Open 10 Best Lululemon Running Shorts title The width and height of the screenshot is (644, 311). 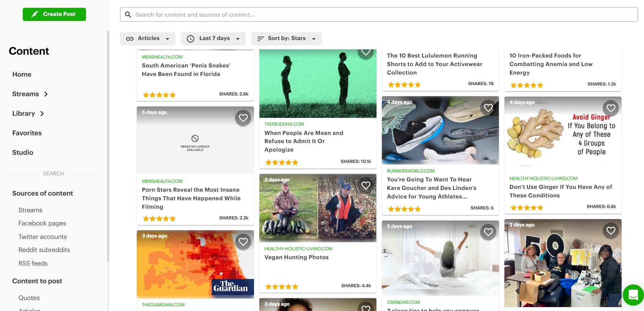434,64
